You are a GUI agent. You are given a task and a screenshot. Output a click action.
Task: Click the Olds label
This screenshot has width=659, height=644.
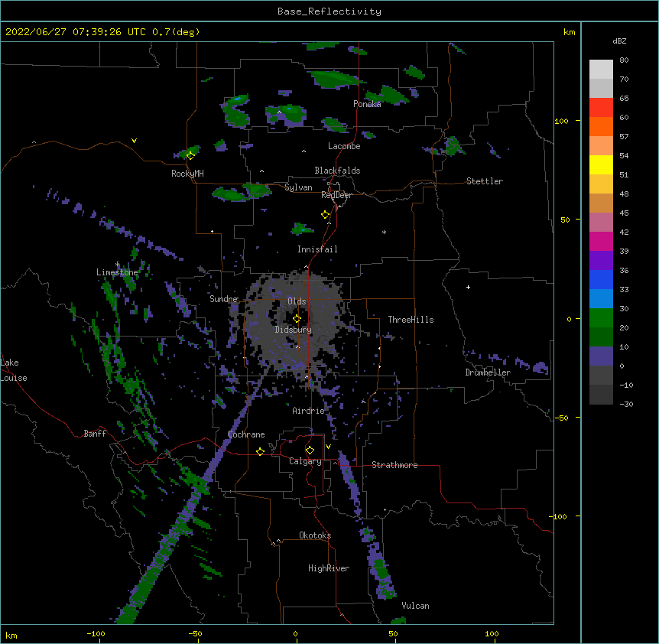coord(297,301)
